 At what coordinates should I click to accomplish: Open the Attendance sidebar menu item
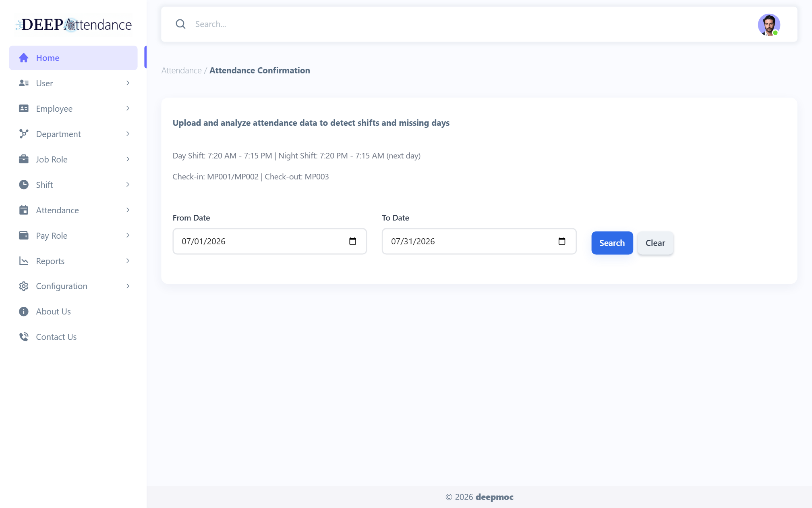click(x=73, y=210)
